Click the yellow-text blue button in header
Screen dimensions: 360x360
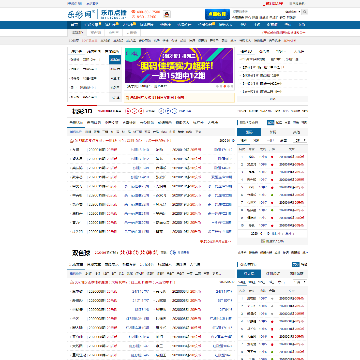(x=217, y=14)
